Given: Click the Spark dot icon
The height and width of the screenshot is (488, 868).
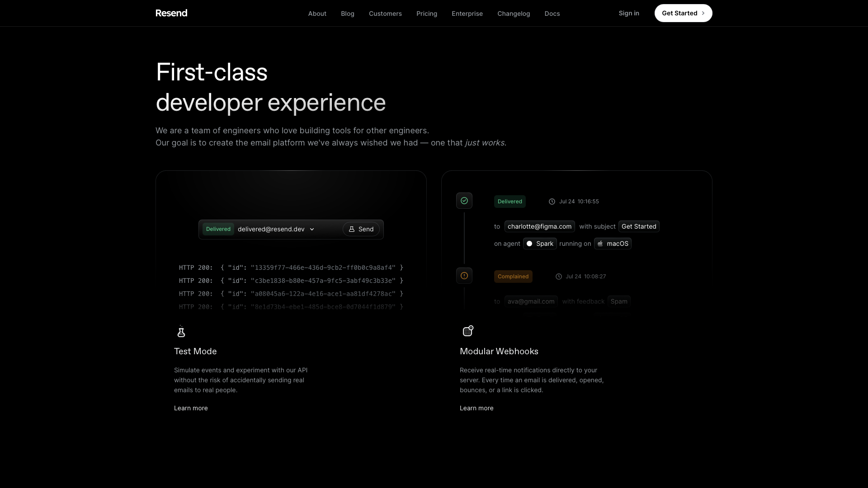Looking at the screenshot, I should [529, 244].
